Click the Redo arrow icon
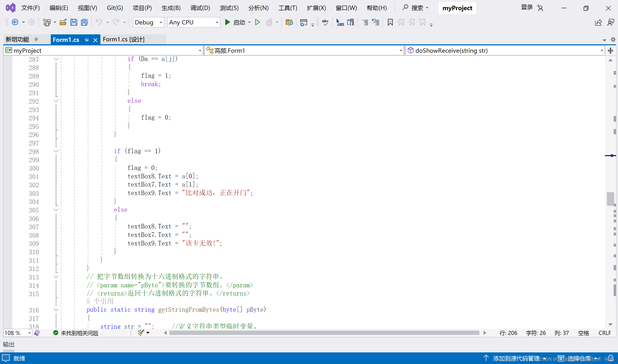The image size is (618, 364). tap(116, 22)
